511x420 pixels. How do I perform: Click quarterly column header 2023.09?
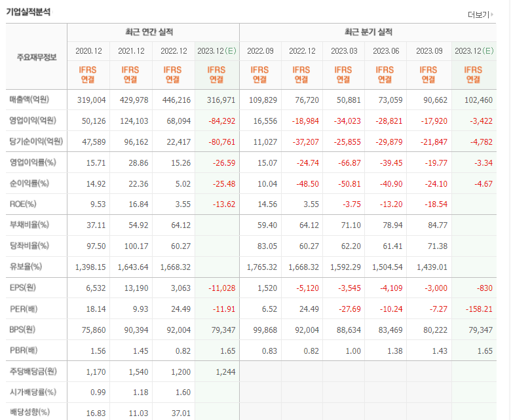coord(429,51)
